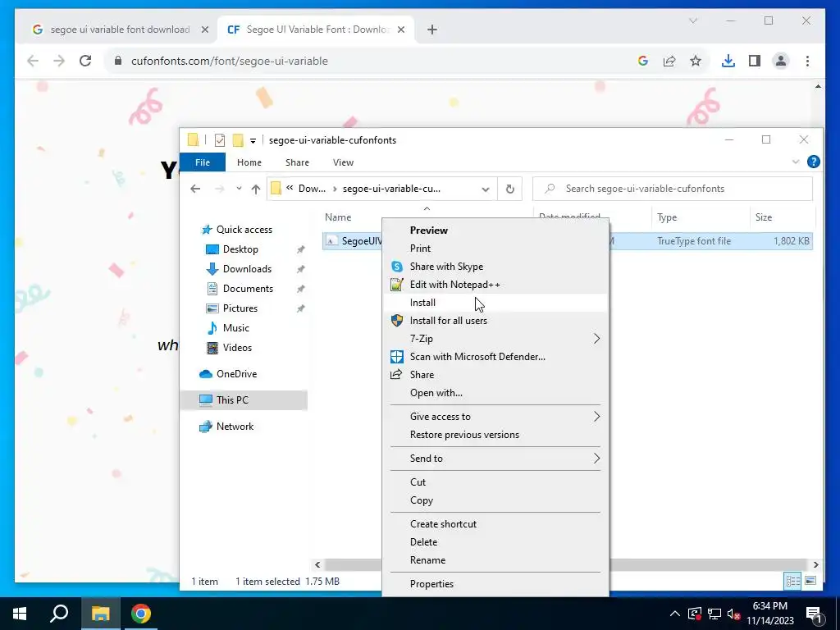This screenshot has width=840, height=630.
Task: Select Network in navigation pane
Action: pyautogui.click(x=235, y=427)
